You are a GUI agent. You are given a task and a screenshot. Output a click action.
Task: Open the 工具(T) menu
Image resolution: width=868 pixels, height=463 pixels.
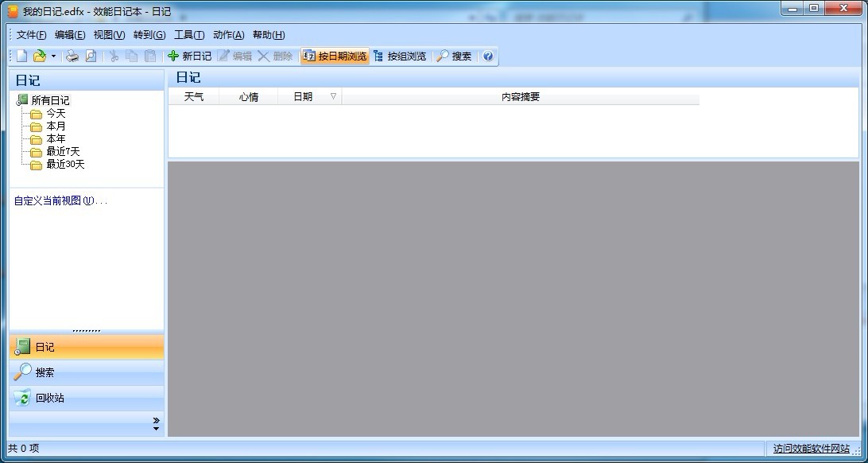(189, 35)
